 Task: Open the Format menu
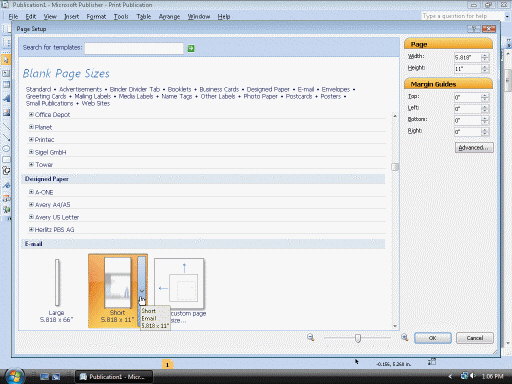click(96, 16)
